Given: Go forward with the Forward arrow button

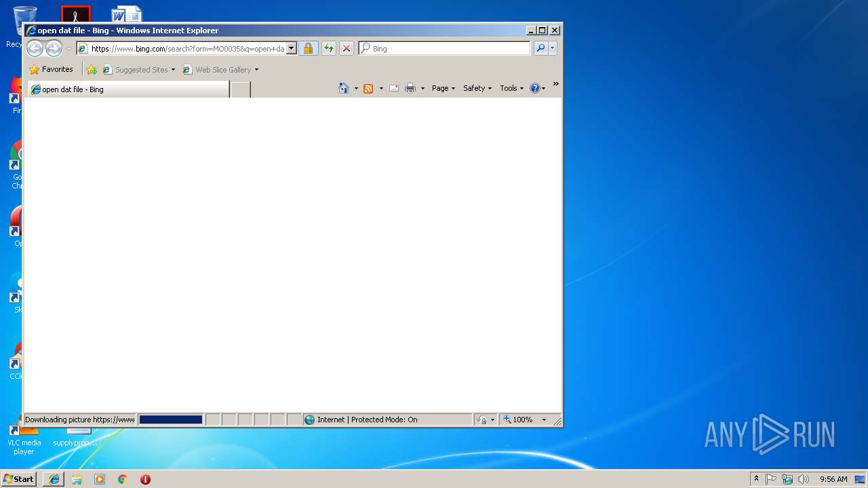Looking at the screenshot, I should [54, 48].
